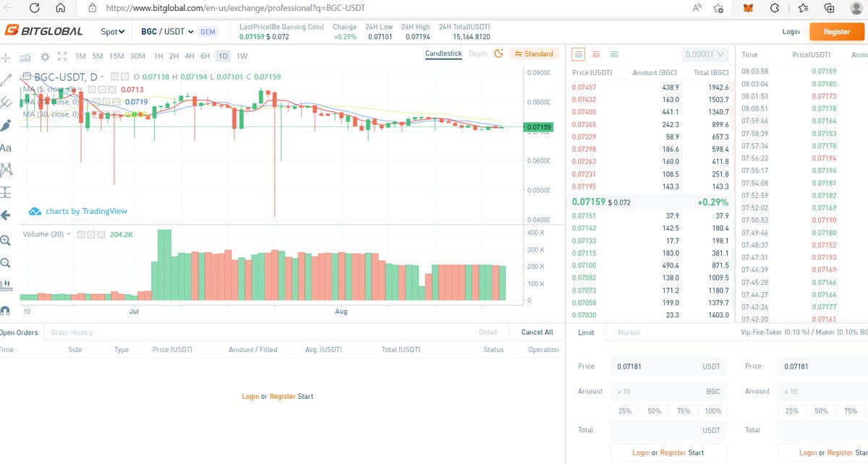Open the Open Orders tab
Image resolution: width=868 pixels, height=464 pixels.
coord(19,332)
